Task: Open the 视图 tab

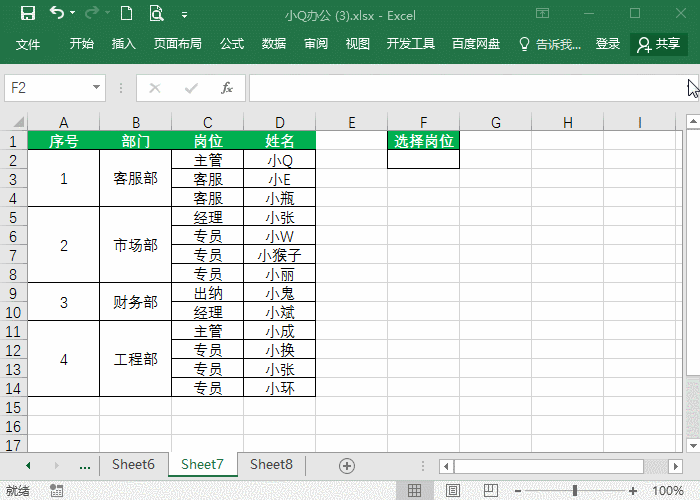Action: click(358, 44)
